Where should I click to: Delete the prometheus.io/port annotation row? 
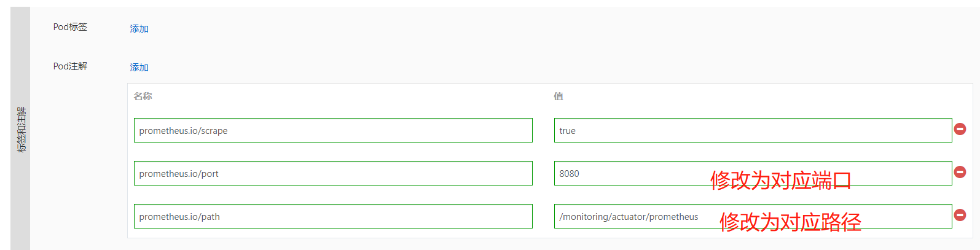960,172
